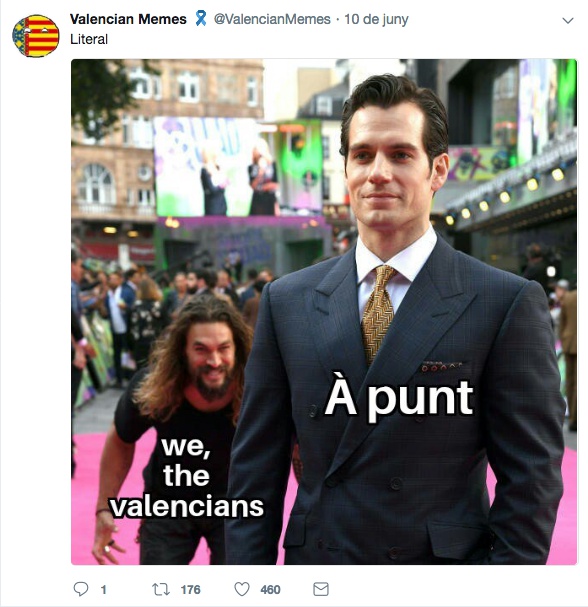View likes via the 460 count
The width and height of the screenshot is (588, 607).
[x=270, y=590]
